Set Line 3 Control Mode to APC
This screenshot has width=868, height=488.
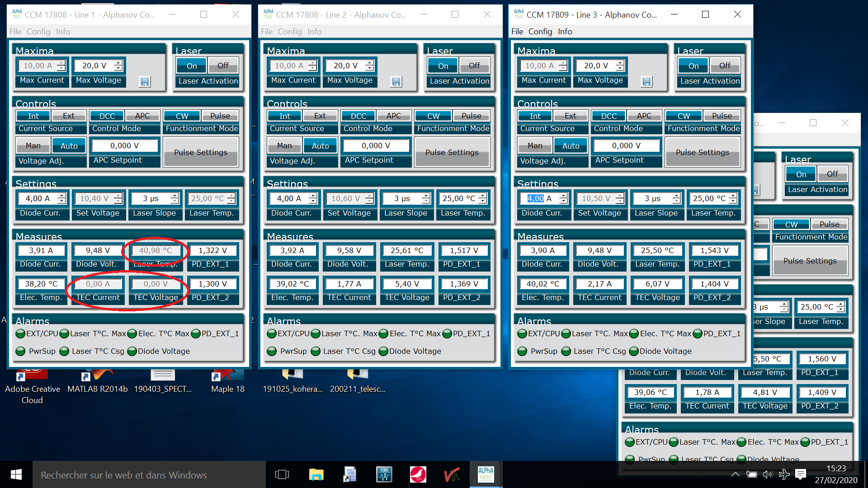point(644,116)
